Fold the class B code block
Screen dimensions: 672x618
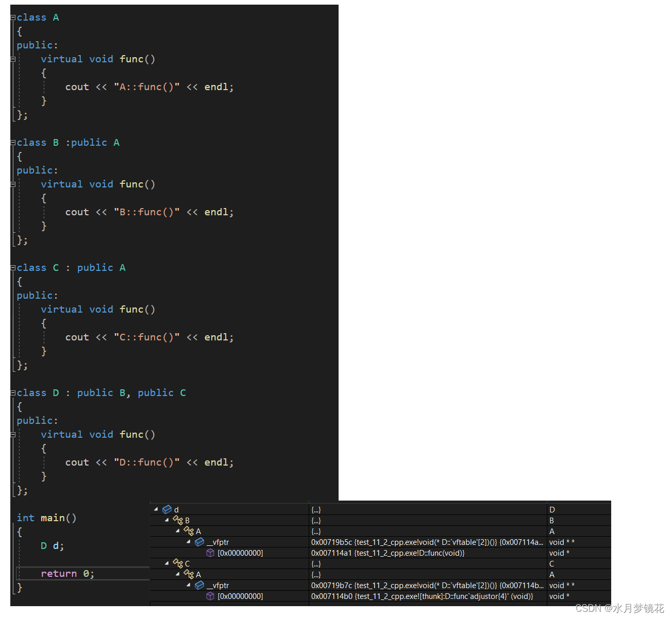(x=13, y=143)
